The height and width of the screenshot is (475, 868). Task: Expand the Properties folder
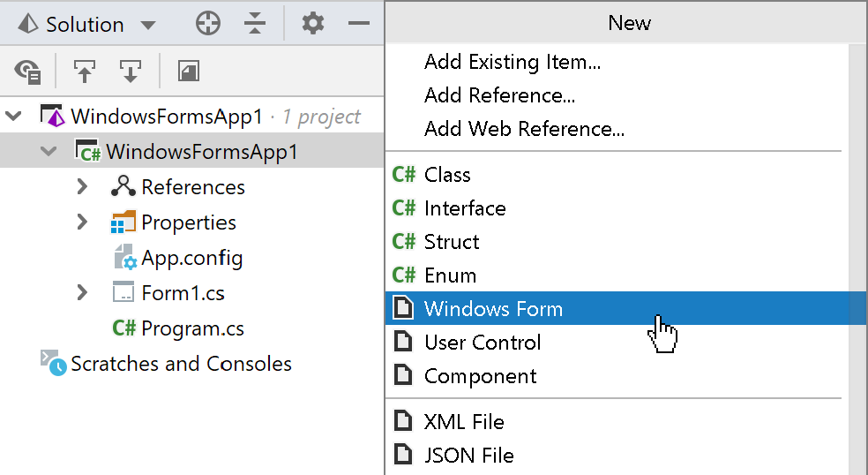[x=83, y=222]
